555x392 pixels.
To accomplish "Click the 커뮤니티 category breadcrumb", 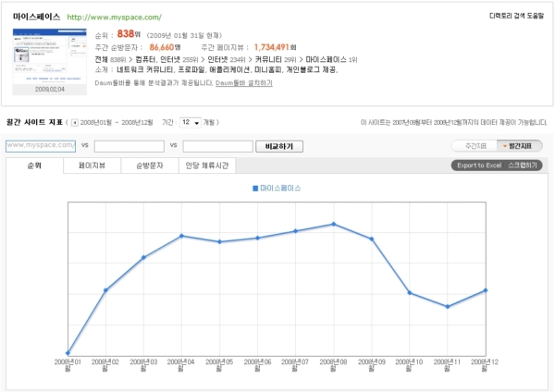I will [x=268, y=59].
